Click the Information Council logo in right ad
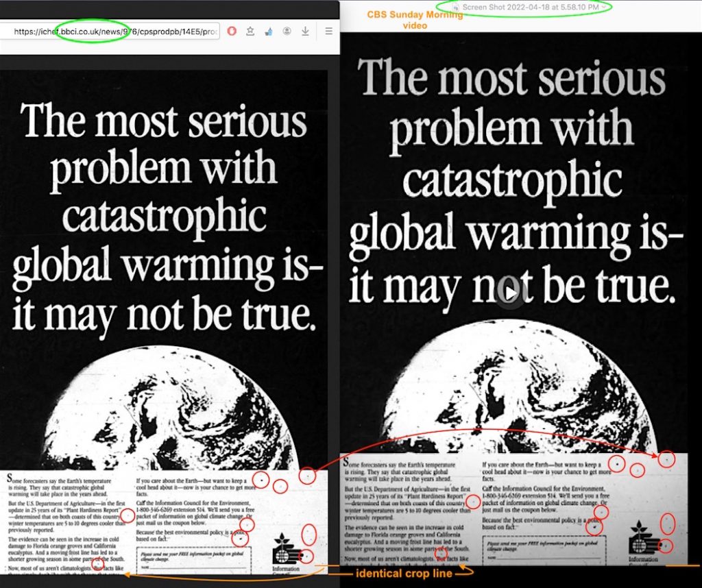702x588 pixels. [643, 542]
